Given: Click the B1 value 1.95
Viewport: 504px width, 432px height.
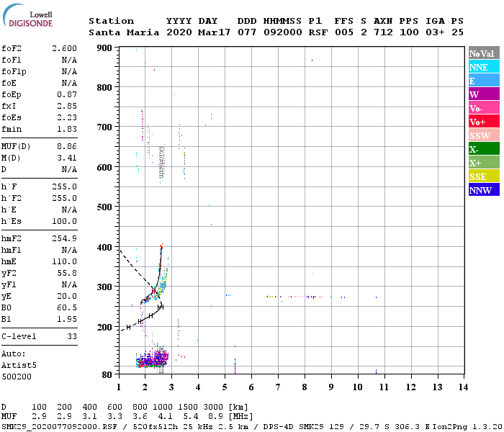Looking at the screenshot, I should pos(67,319).
